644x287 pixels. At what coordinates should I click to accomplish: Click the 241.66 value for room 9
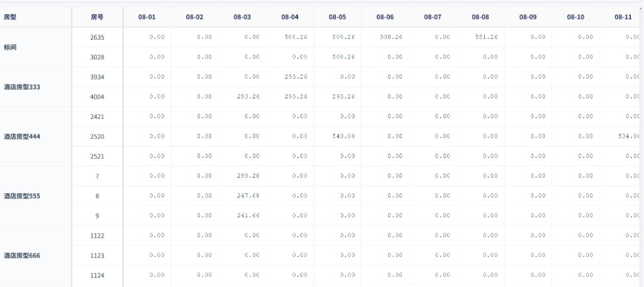click(248, 215)
